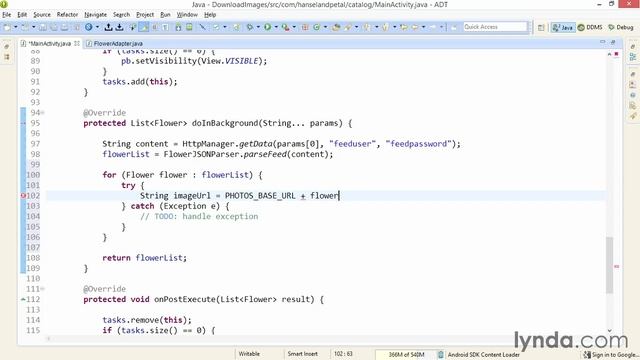Open the Project menu
This screenshot has width=640, height=360.
coord(145,15)
